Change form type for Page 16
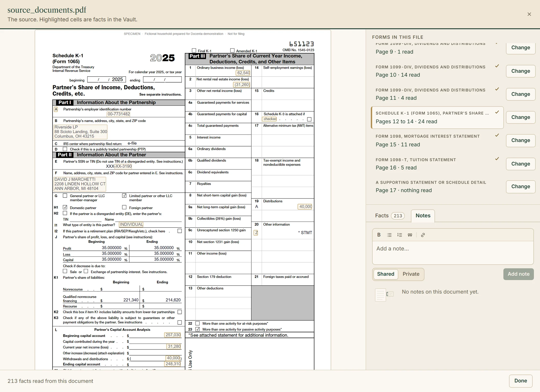Image resolution: width=540 pixels, height=392 pixels. click(520, 164)
